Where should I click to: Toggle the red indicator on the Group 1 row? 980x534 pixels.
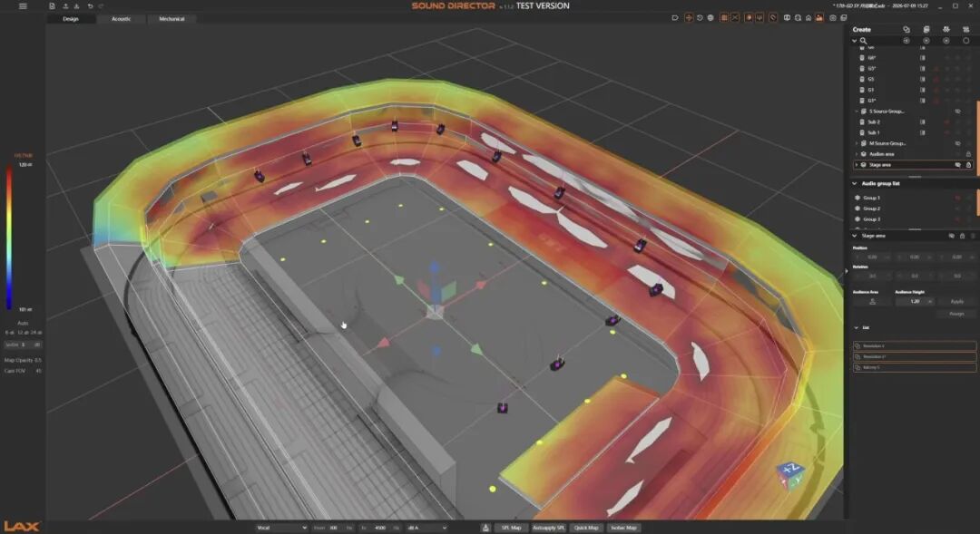pos(957,198)
